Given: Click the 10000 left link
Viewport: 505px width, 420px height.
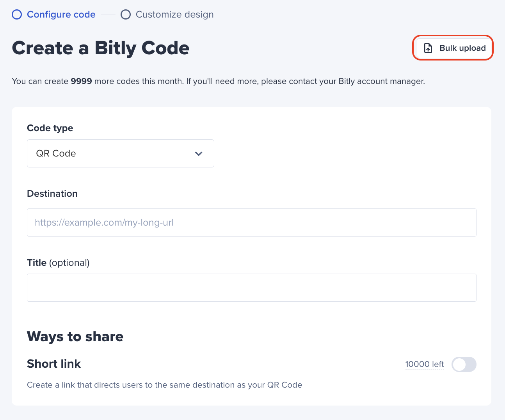Looking at the screenshot, I should coord(425,364).
